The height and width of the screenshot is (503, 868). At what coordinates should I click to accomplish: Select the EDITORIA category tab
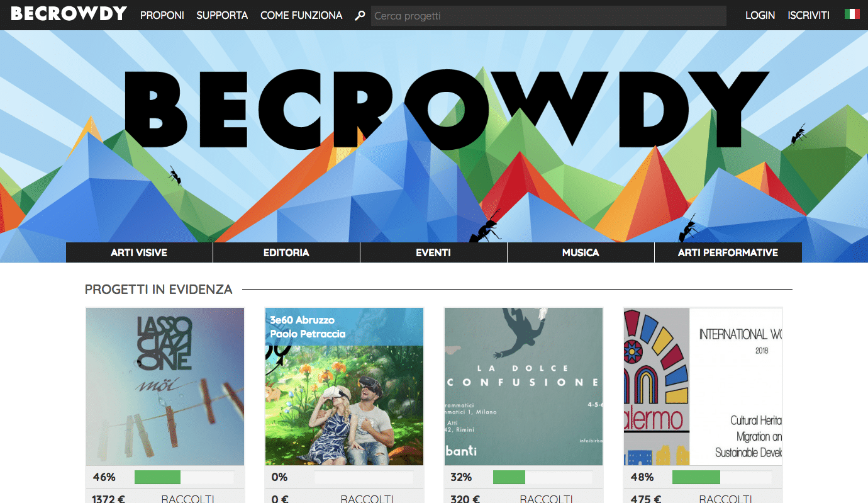[286, 252]
